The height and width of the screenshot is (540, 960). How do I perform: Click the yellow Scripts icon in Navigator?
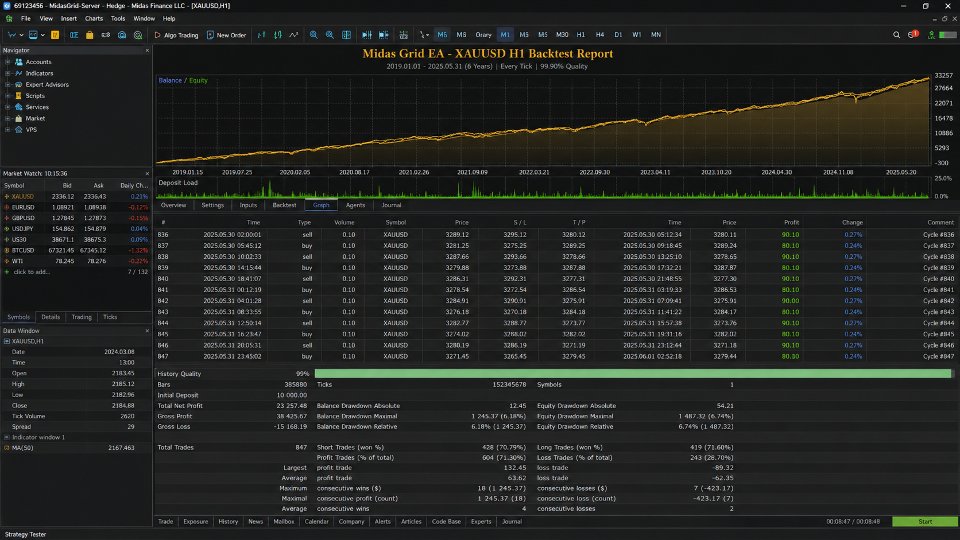tap(18, 96)
